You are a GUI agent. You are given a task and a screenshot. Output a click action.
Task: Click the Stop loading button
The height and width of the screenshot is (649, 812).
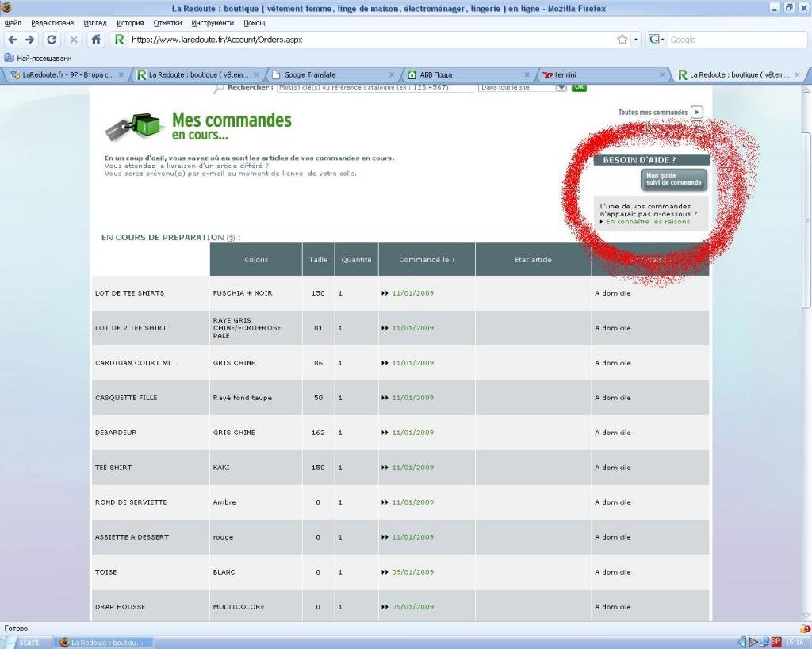pyautogui.click(x=74, y=40)
